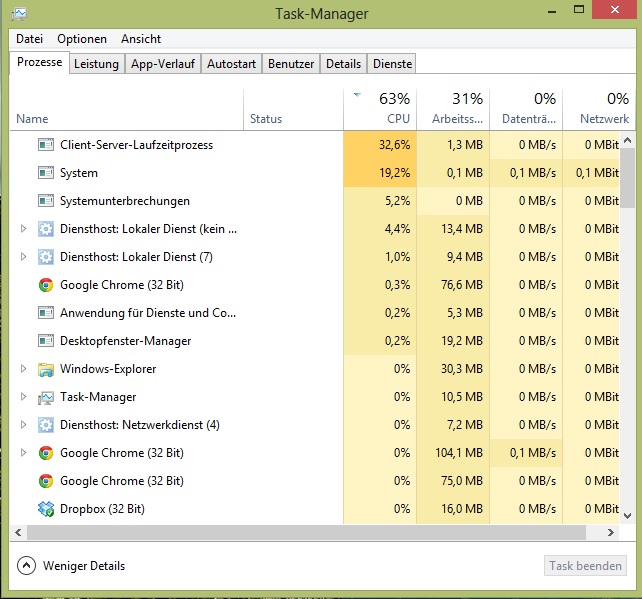The width and height of the screenshot is (642, 599).
Task: Click the 104,1 MB memory value
Action: pyautogui.click(x=459, y=453)
